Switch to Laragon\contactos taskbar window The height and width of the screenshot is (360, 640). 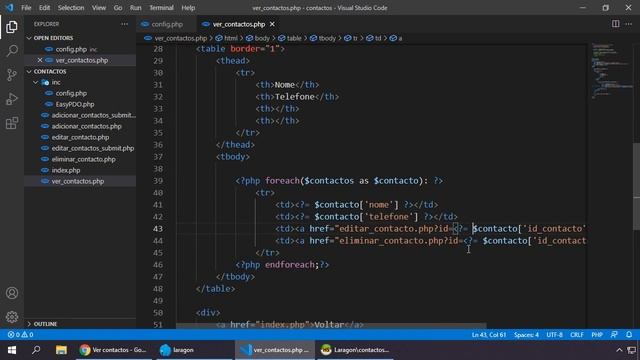point(355,350)
